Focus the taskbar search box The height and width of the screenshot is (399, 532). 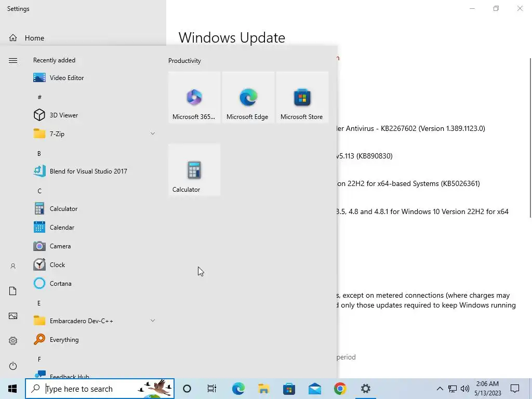tap(100, 389)
